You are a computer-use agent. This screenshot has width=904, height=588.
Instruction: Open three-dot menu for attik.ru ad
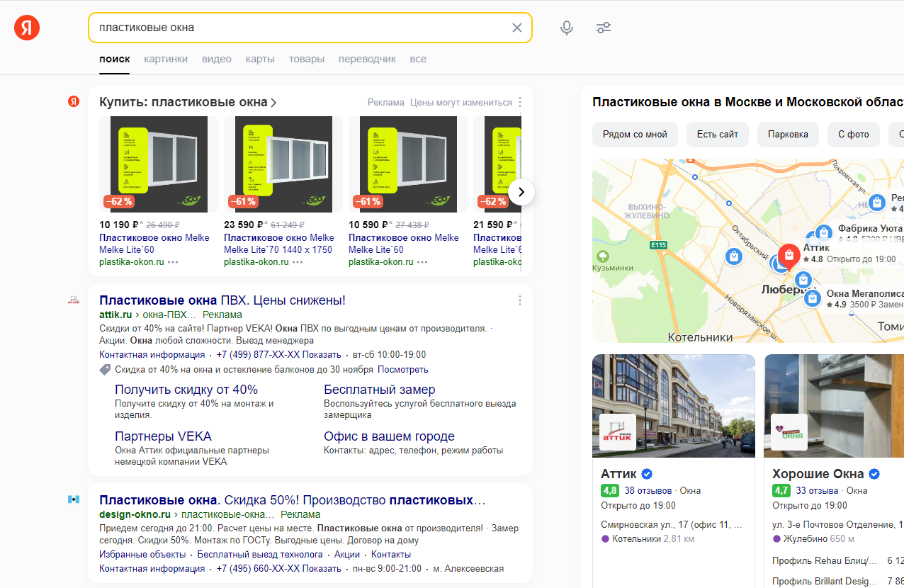[520, 300]
